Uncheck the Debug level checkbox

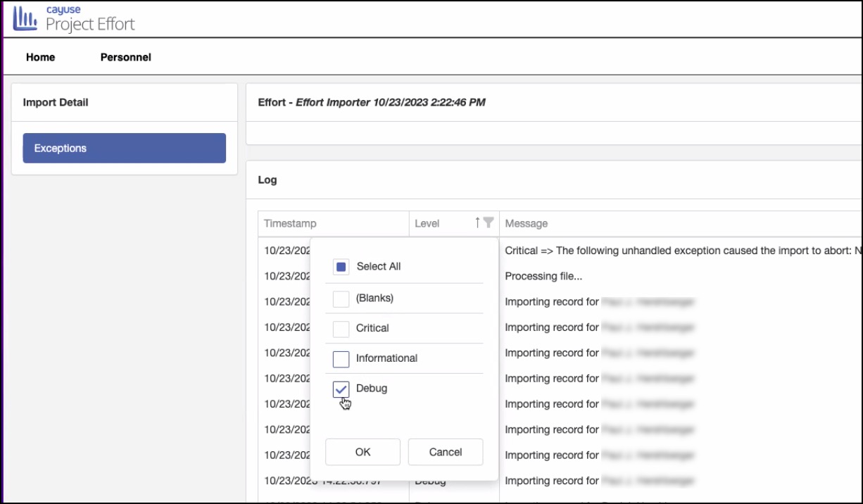[x=341, y=389]
